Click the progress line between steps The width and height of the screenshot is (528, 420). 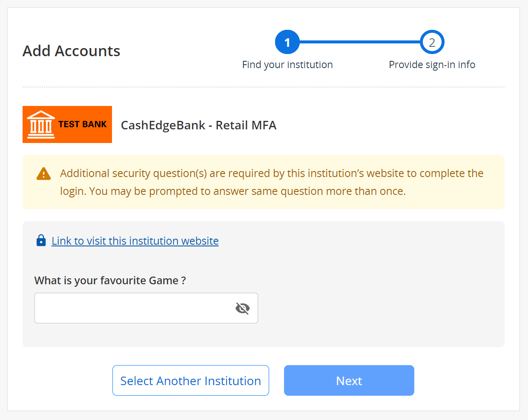pos(360,42)
